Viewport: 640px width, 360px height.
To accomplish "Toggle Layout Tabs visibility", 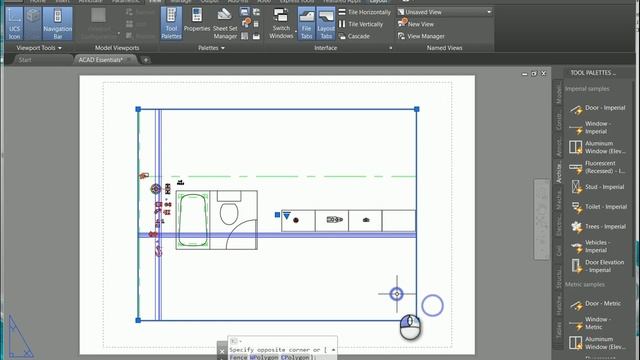I will point(326,23).
